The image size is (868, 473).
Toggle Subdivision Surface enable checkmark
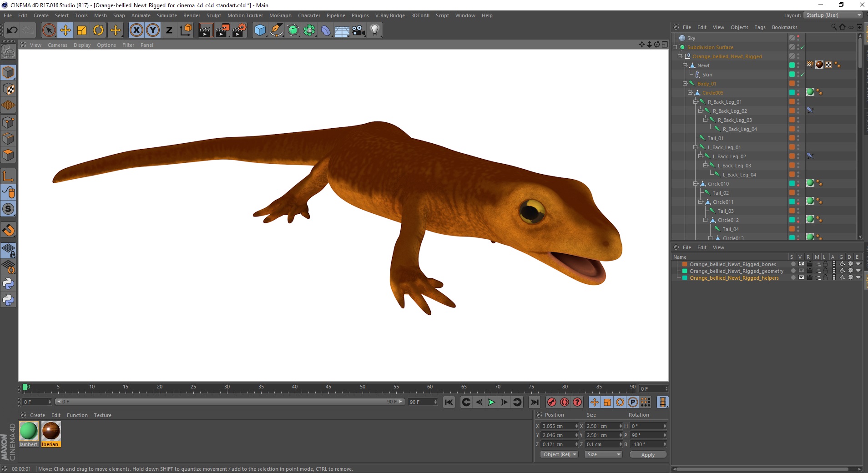[802, 47]
